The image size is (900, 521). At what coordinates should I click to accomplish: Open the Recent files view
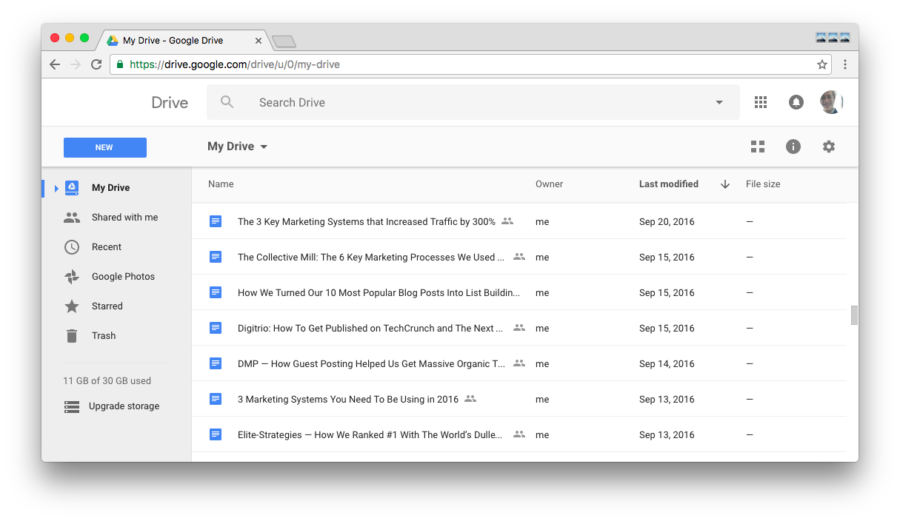coord(106,247)
